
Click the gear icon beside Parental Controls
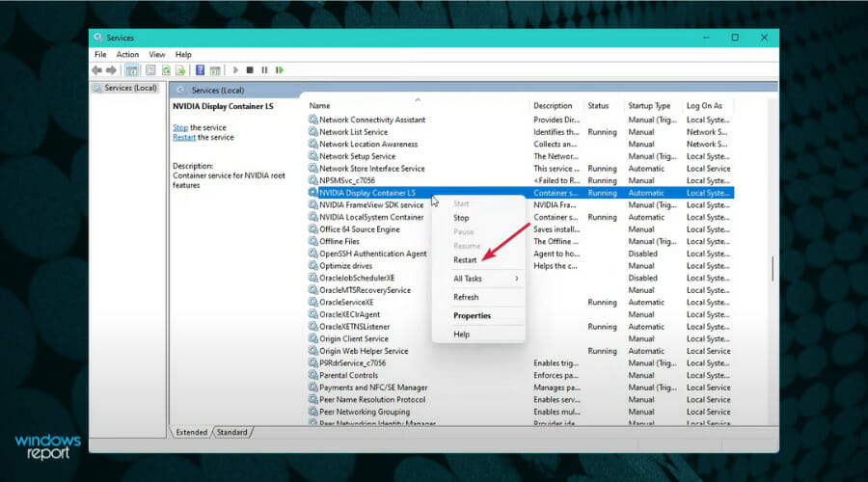312,375
